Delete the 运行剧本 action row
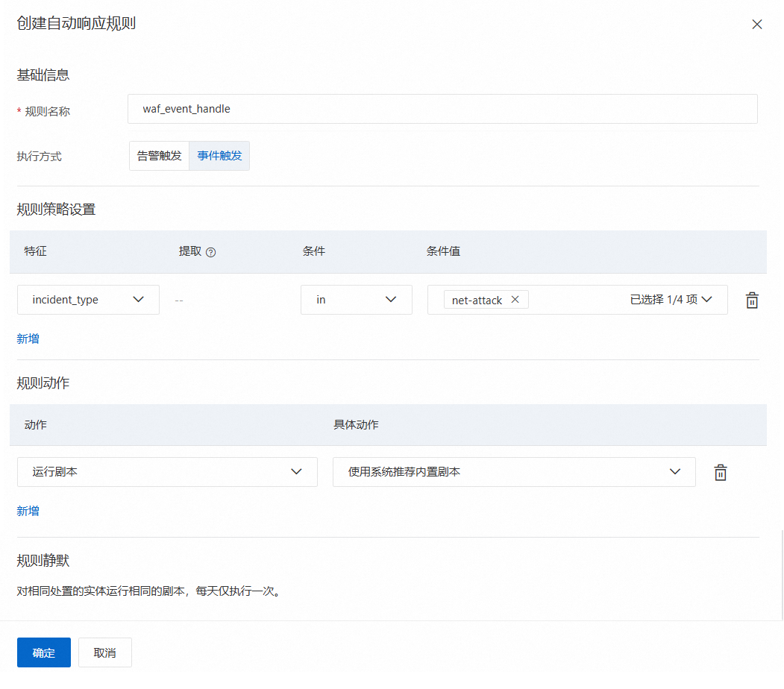 click(720, 472)
